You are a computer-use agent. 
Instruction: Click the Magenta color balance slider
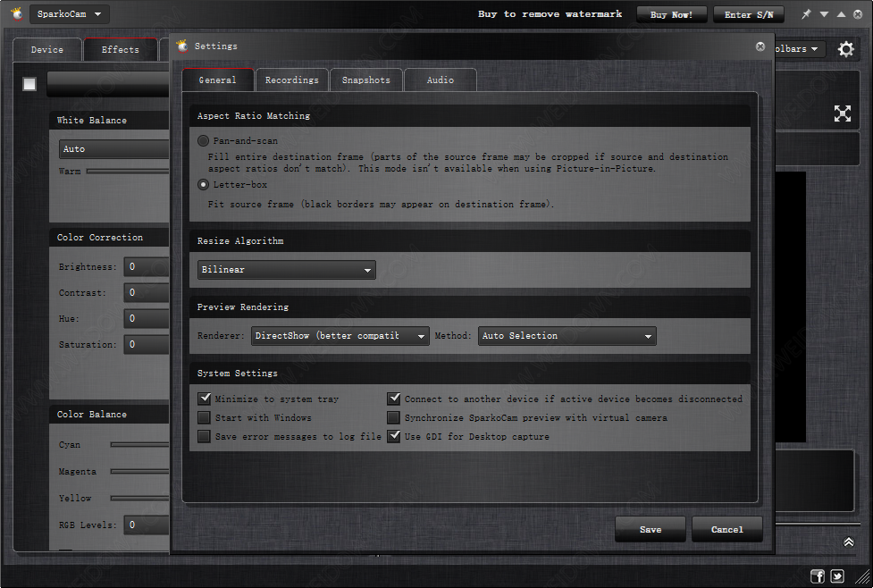click(139, 471)
